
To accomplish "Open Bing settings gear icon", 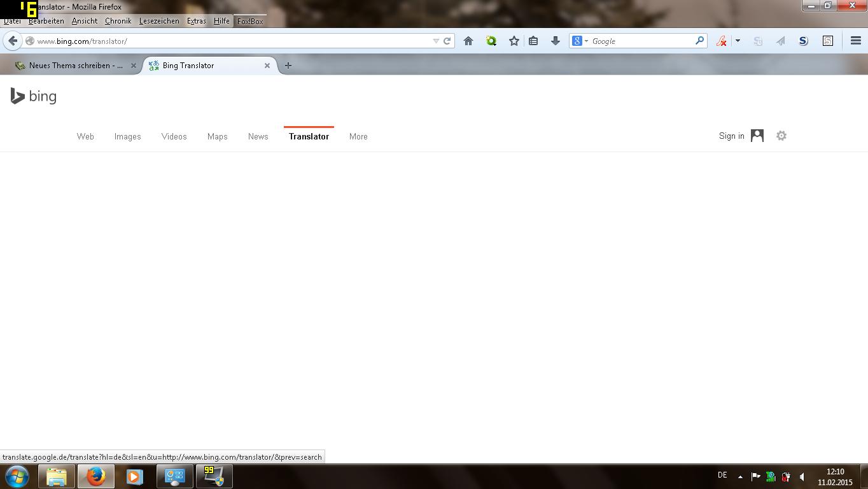I will coord(781,136).
